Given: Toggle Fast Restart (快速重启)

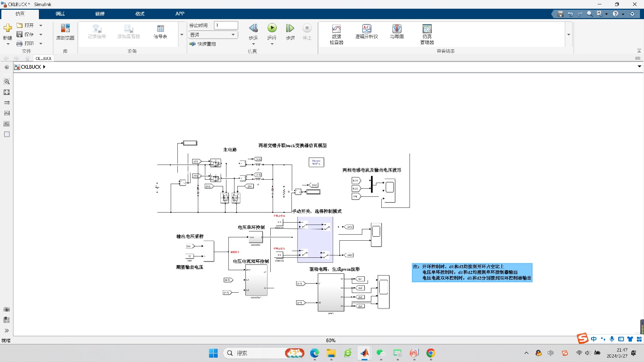Looking at the screenshot, I should (203, 44).
